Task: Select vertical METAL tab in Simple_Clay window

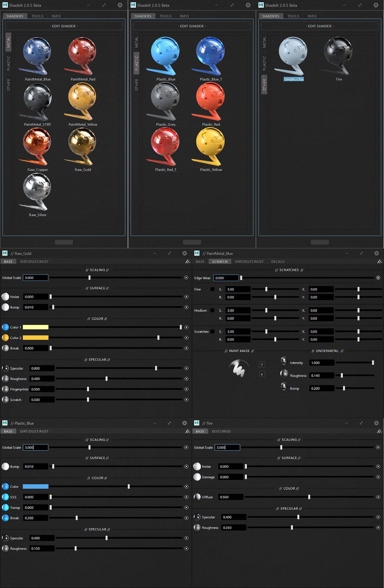Action: tap(264, 42)
